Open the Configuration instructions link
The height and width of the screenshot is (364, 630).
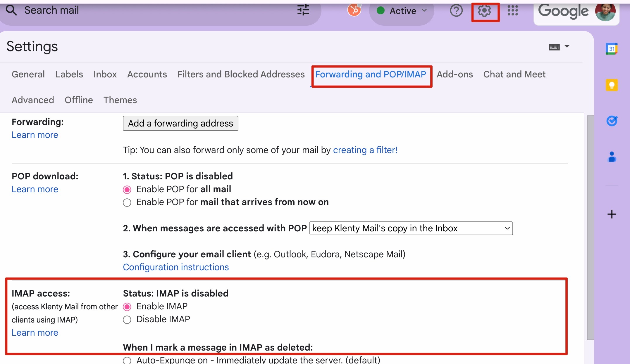[x=175, y=267]
